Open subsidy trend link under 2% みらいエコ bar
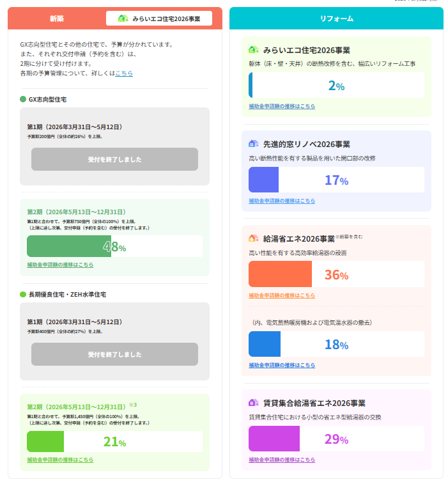Screen dimensions: 448x484 (x=282, y=106)
